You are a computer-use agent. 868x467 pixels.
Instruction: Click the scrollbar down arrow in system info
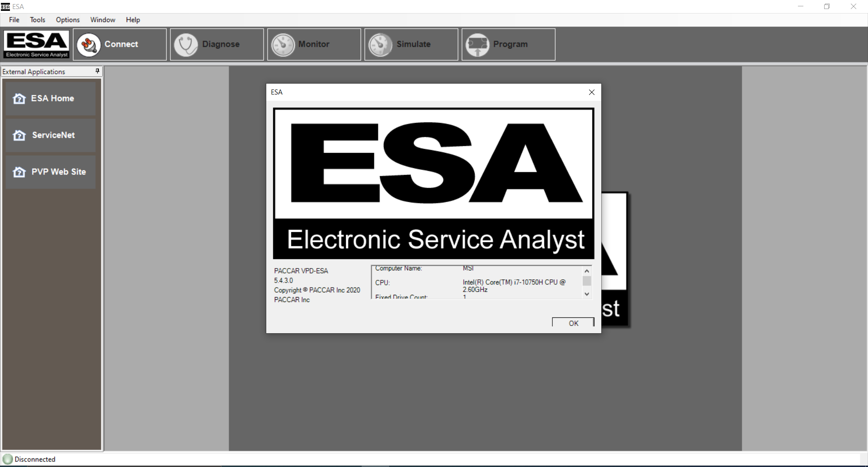click(586, 294)
